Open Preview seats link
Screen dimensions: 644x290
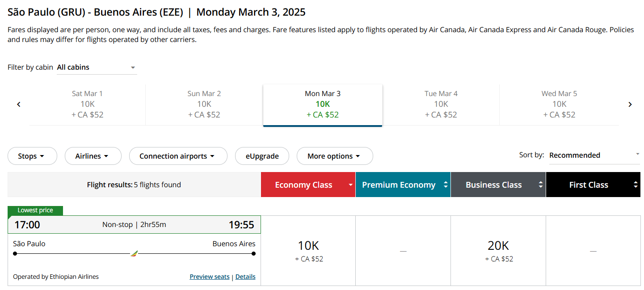click(210, 277)
